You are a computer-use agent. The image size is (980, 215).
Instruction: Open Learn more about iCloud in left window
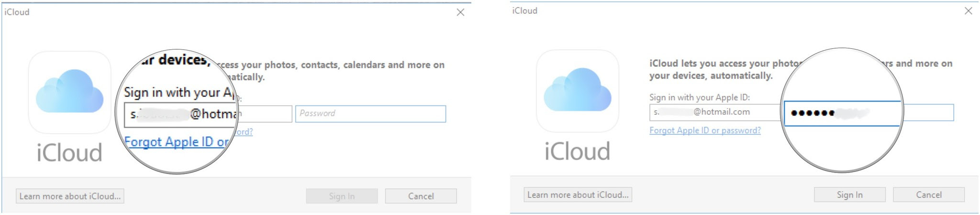pyautogui.click(x=70, y=196)
